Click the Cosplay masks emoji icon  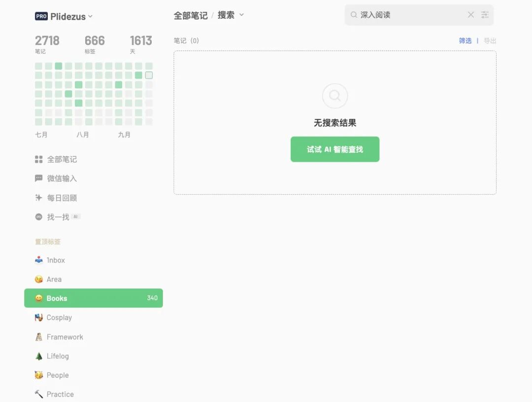(39, 318)
